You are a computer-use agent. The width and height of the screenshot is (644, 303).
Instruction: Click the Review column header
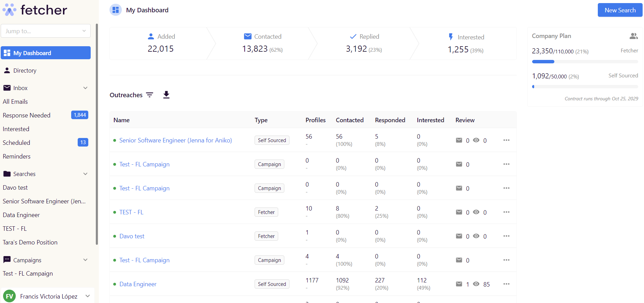point(465,120)
